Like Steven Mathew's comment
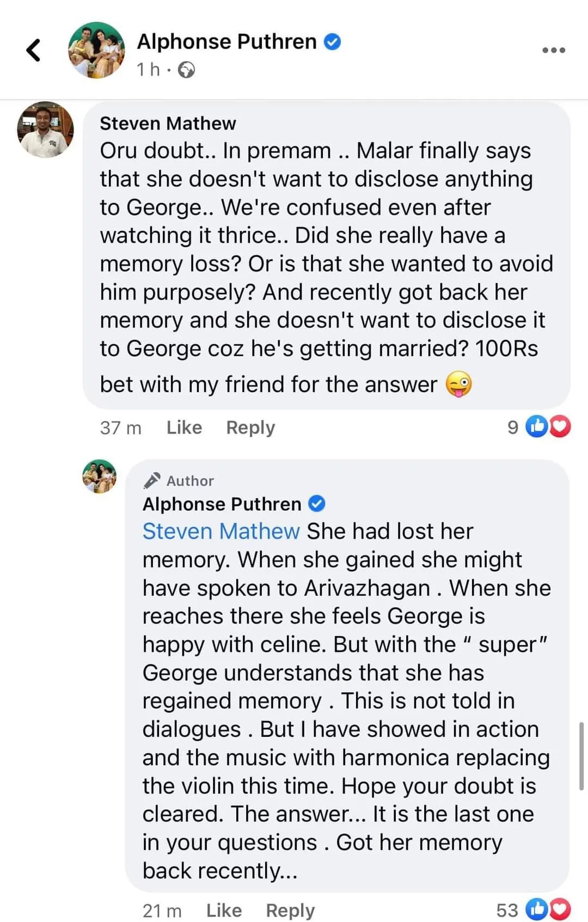 click(184, 427)
